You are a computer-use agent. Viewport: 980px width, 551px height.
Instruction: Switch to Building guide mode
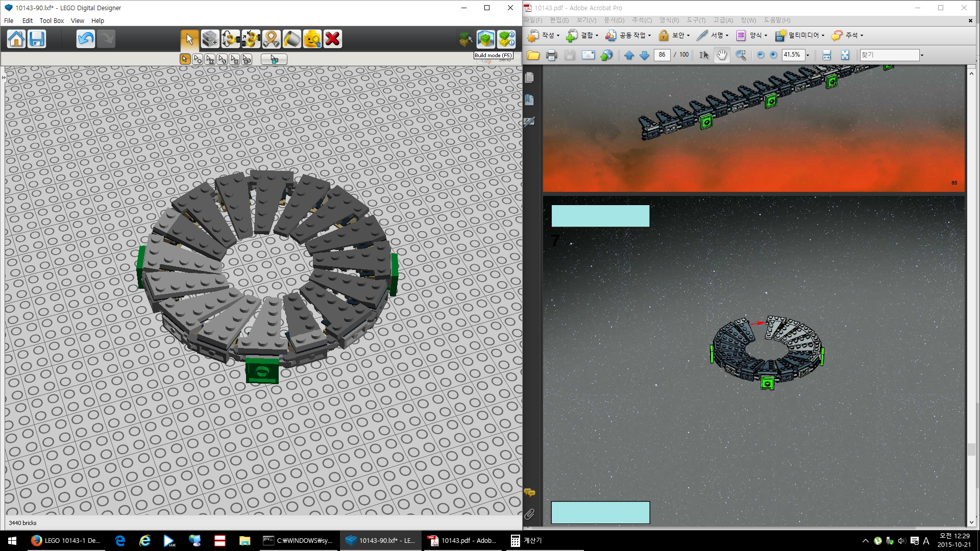pos(506,39)
